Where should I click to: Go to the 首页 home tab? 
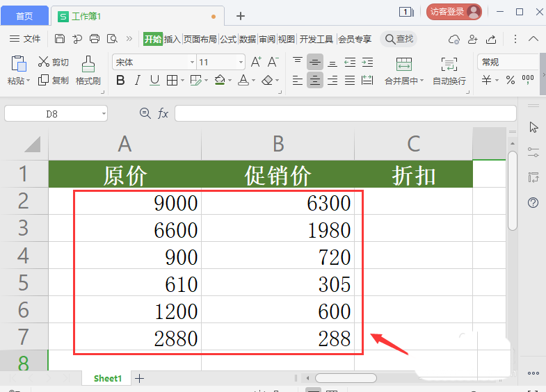(x=24, y=16)
